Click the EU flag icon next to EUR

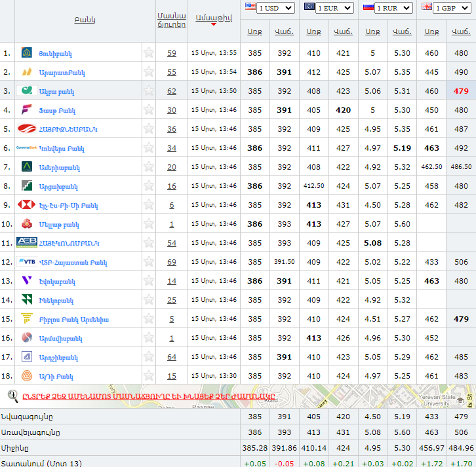pos(309,7)
